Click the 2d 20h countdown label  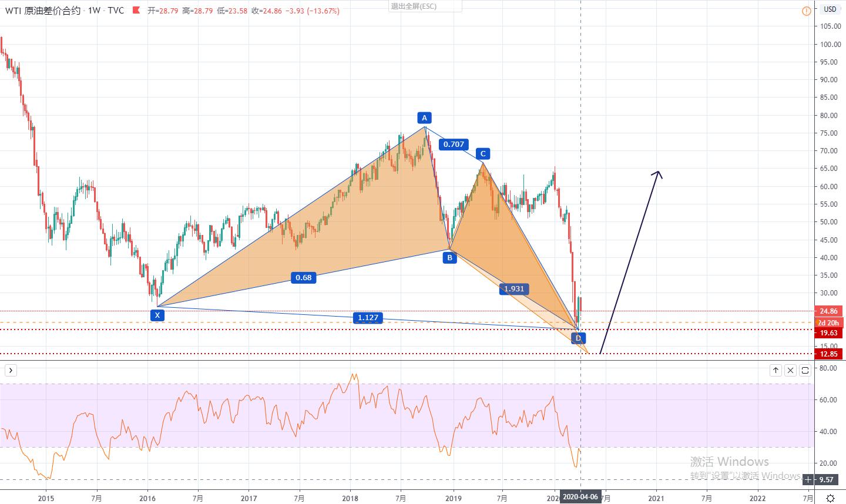(829, 322)
